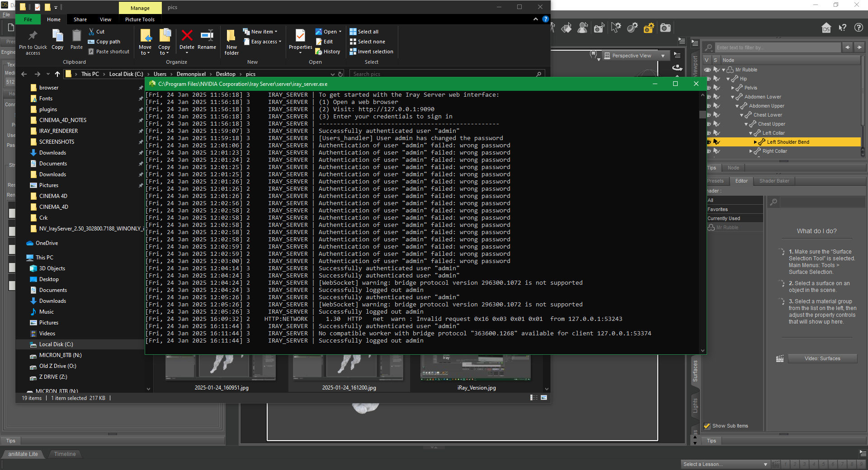Select the iRay_Version.jpg thumbnail
This screenshot has height=470, width=868.
[476, 373]
